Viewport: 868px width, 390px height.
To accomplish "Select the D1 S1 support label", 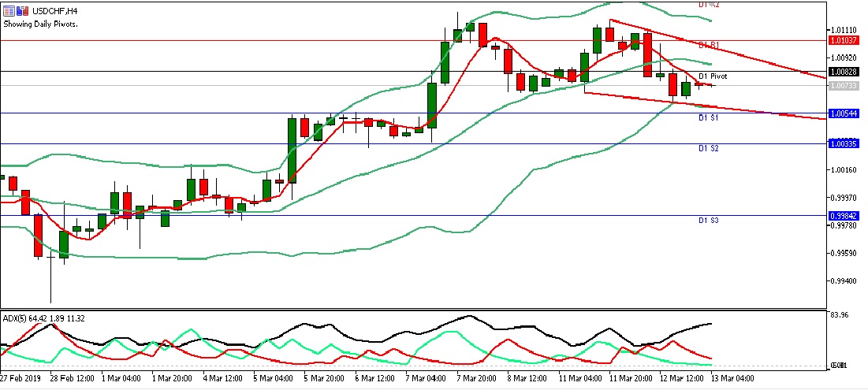I will [x=707, y=117].
